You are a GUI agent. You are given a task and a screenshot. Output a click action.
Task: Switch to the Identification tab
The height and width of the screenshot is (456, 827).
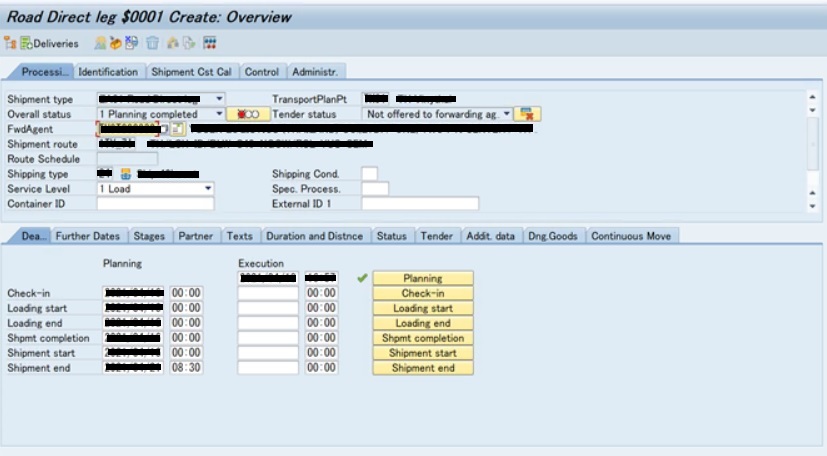point(108,72)
